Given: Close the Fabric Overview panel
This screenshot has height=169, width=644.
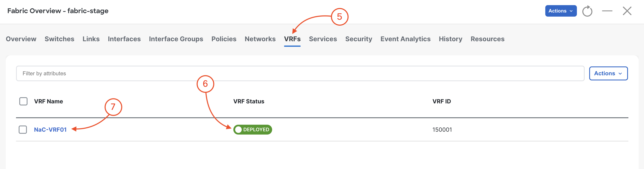Looking at the screenshot, I should 627,11.
